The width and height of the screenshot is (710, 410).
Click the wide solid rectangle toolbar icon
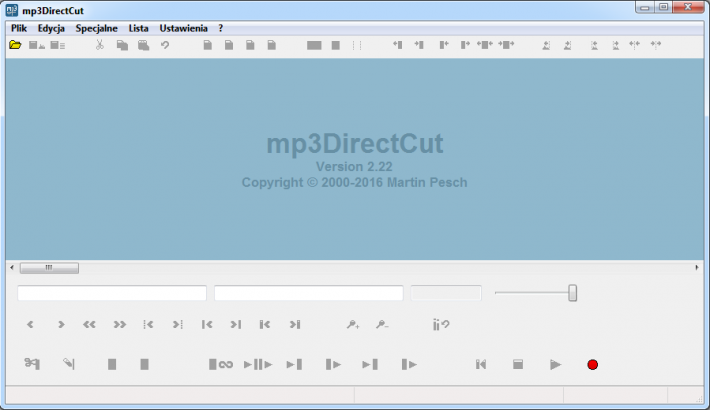point(314,45)
